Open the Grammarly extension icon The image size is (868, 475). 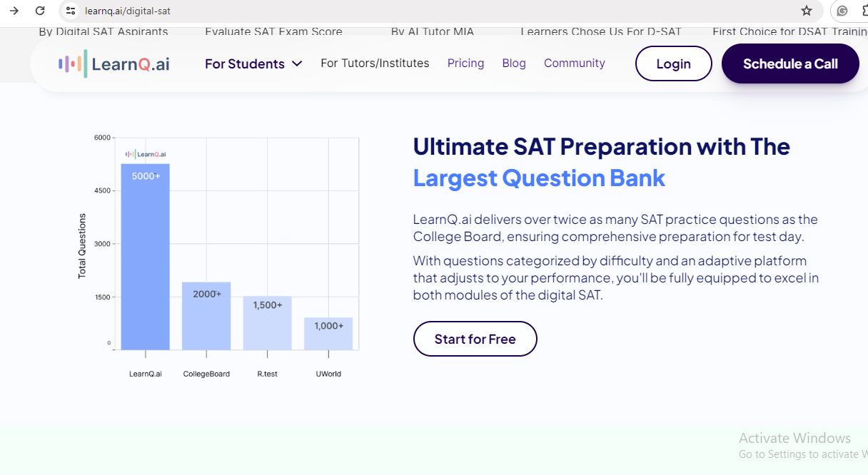(842, 11)
